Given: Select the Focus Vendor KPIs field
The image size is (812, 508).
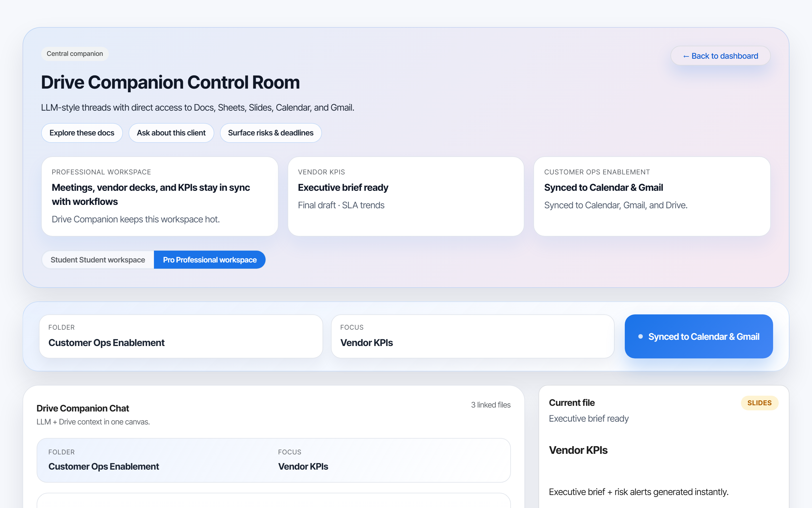Looking at the screenshot, I should tap(473, 336).
